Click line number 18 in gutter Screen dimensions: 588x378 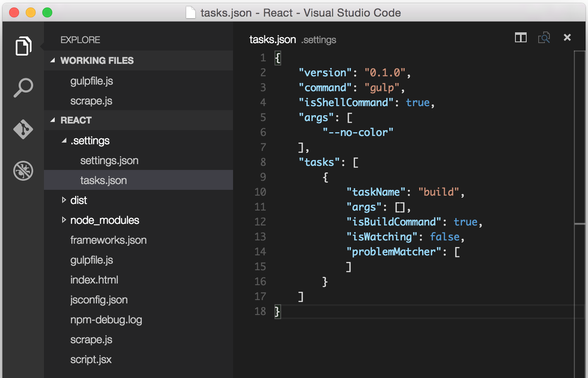coord(260,311)
